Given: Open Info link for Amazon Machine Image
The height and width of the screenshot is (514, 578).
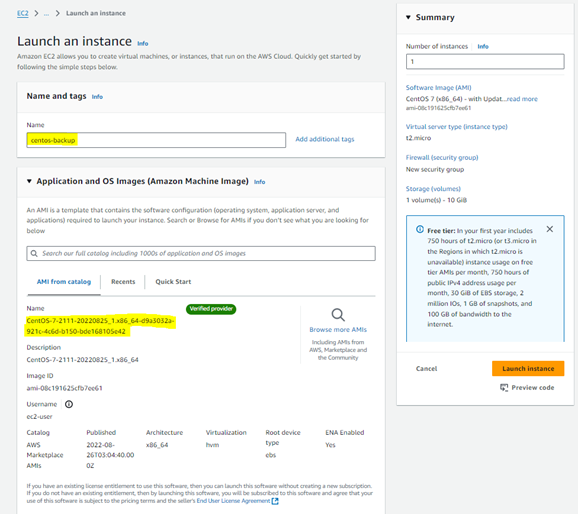Looking at the screenshot, I should 260,182.
